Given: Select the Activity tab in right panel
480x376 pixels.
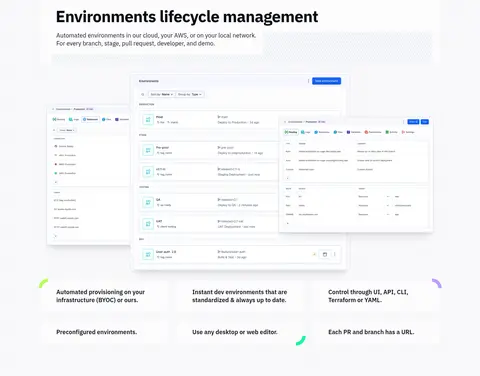Looking at the screenshot, I should 392,132.
